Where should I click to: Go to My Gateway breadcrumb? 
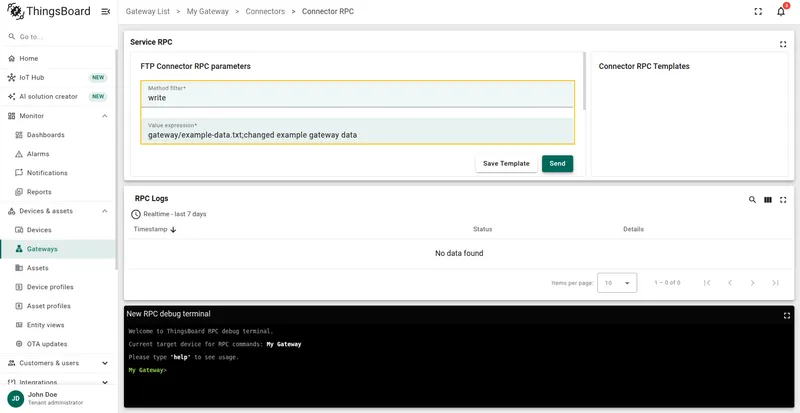208,11
